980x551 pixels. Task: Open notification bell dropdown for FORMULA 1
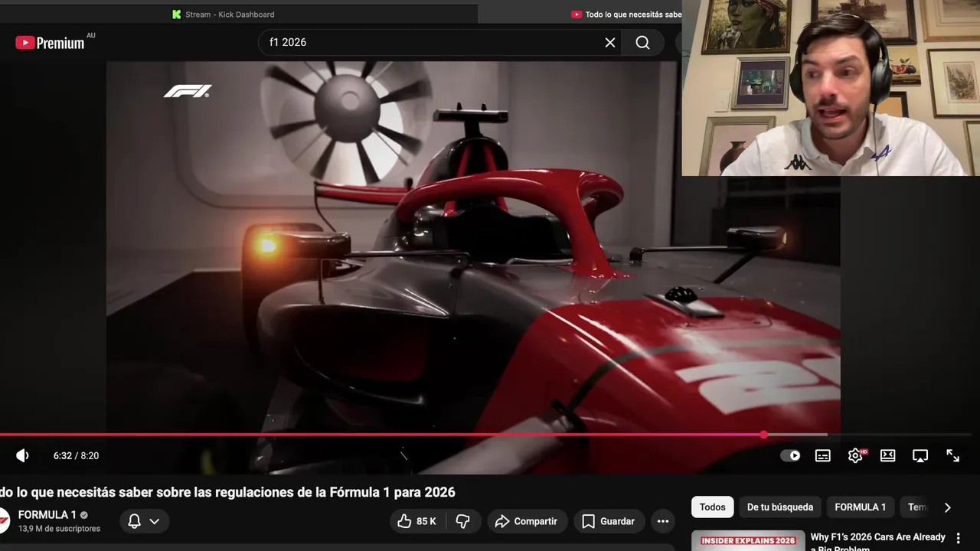pyautogui.click(x=144, y=521)
